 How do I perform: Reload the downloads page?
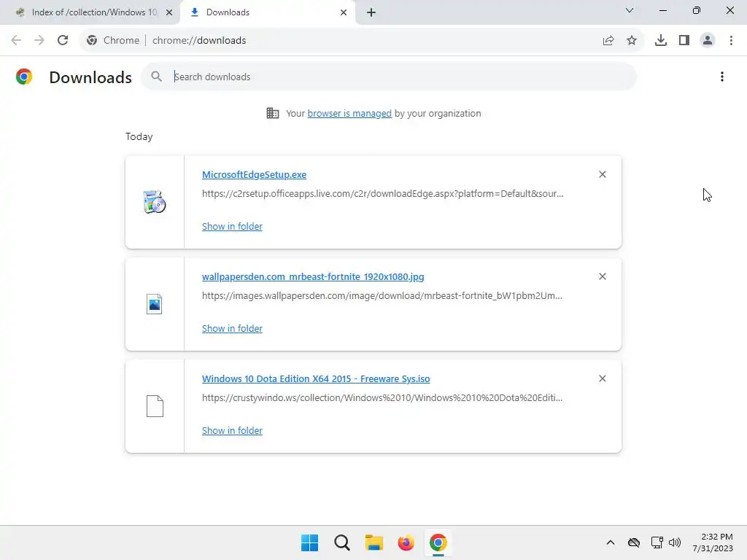click(x=63, y=41)
